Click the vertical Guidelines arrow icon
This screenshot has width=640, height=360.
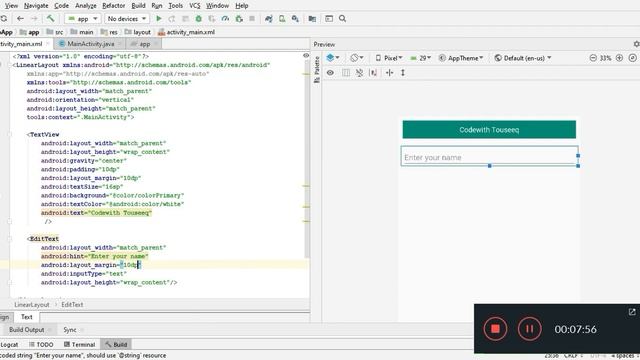[403, 73]
